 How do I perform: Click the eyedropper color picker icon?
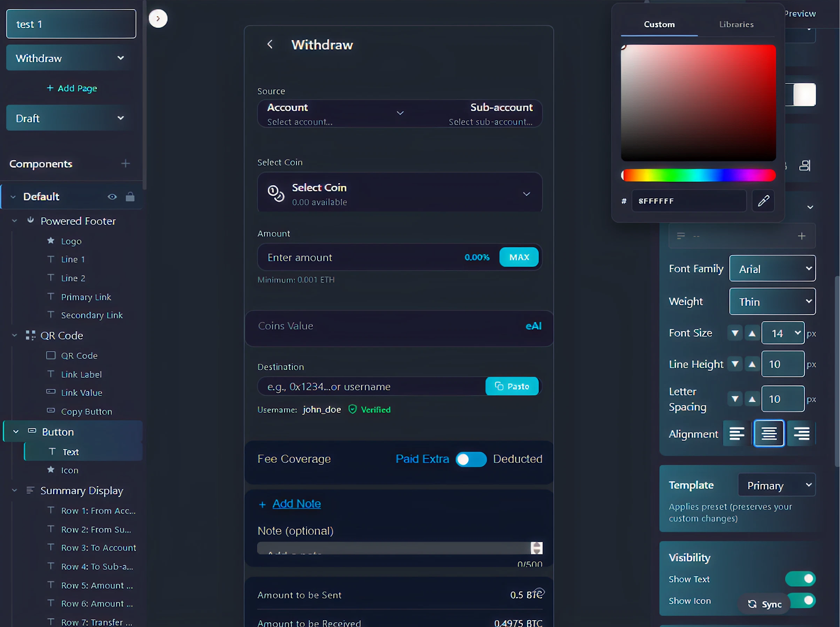pyautogui.click(x=763, y=200)
